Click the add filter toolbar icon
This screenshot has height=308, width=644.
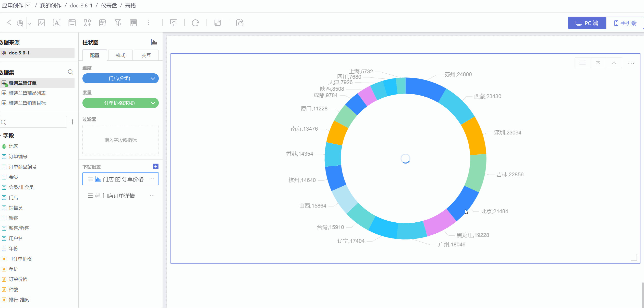(118, 23)
